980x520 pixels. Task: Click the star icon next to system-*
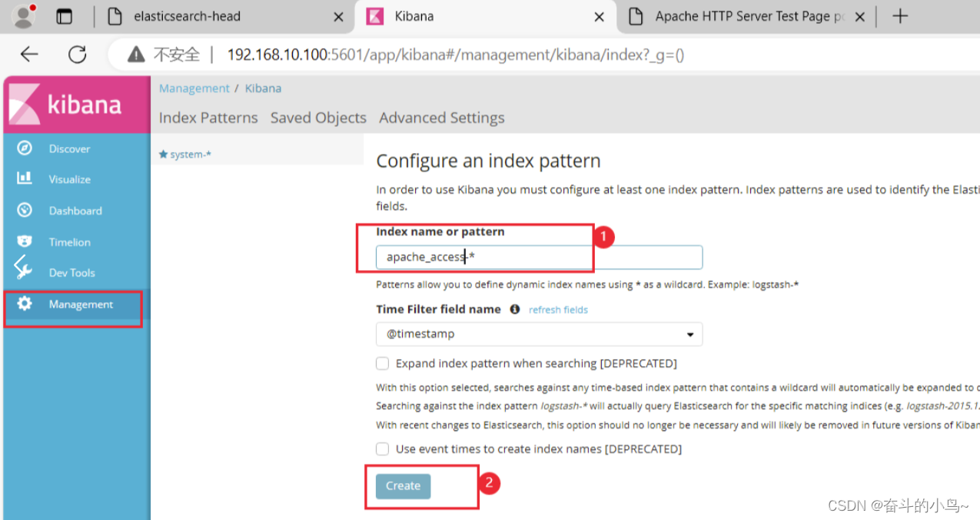pyautogui.click(x=163, y=154)
